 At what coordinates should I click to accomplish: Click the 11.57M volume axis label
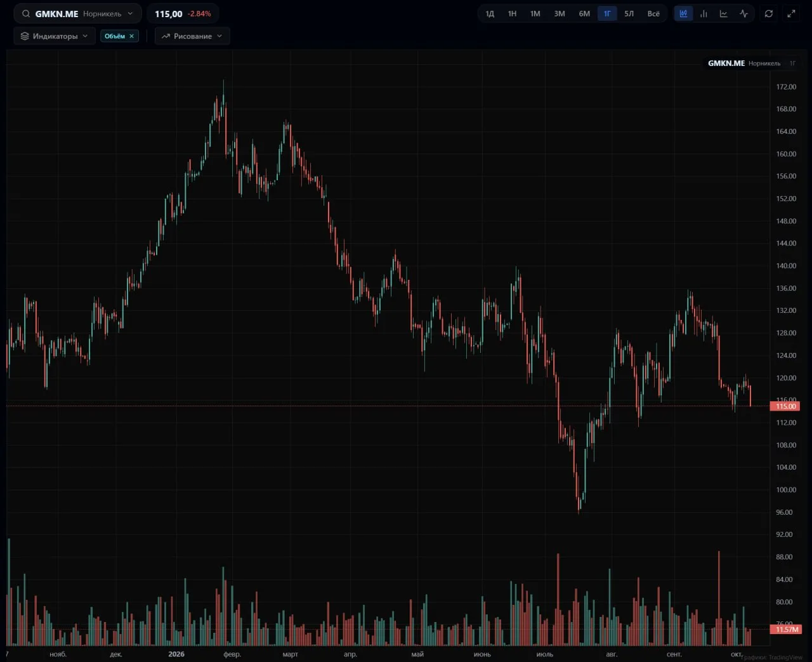785,630
